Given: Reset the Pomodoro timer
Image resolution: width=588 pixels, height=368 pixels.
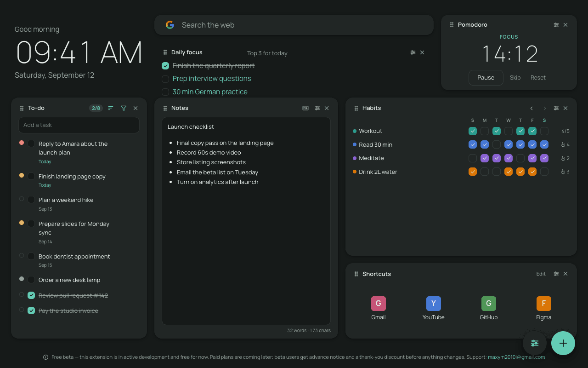Looking at the screenshot, I should (538, 78).
